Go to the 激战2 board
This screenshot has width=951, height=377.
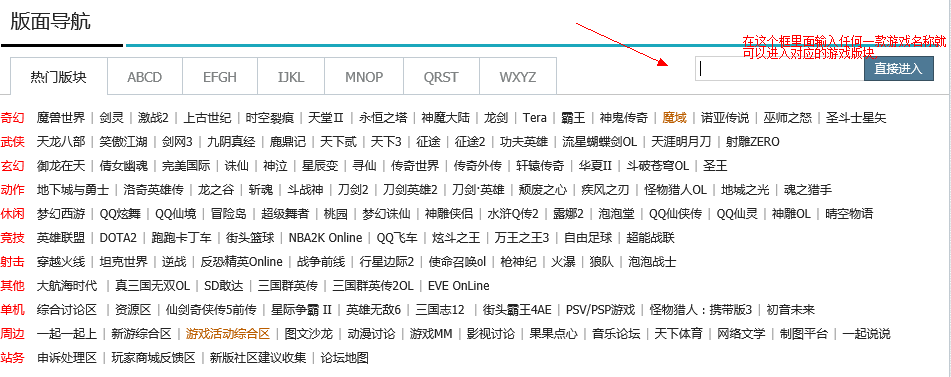tap(153, 118)
